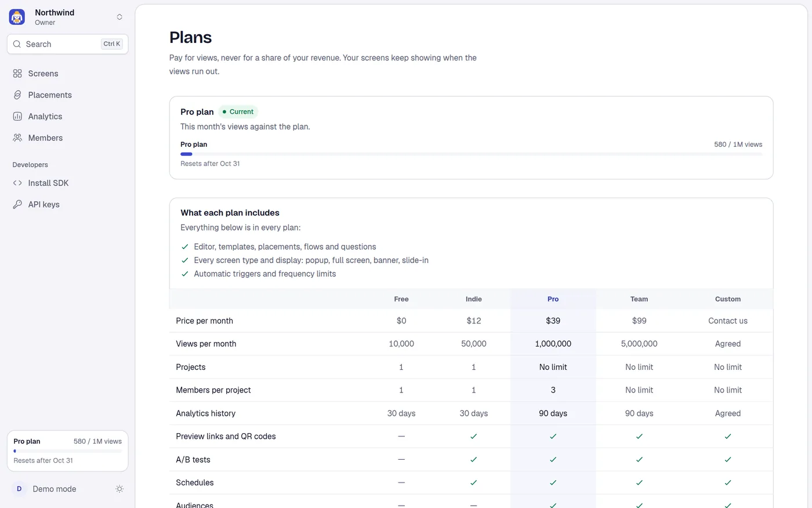Click the $99 Team price cell
The height and width of the screenshot is (508, 812).
pos(639,320)
